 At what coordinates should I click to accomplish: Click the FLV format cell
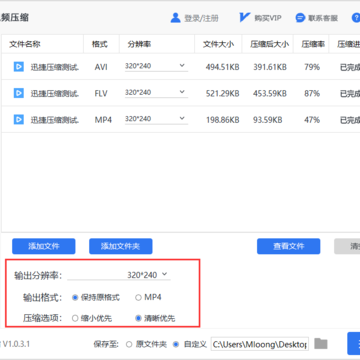click(x=101, y=93)
